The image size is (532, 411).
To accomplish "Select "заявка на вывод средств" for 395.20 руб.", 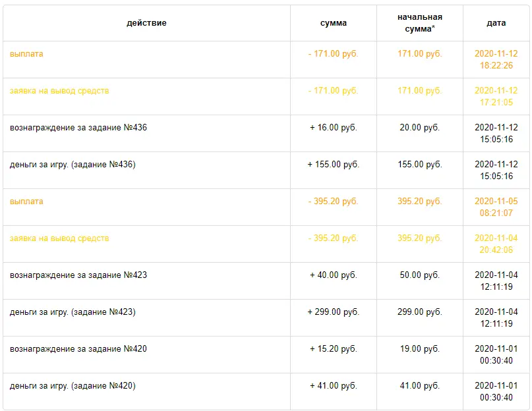I will (x=59, y=238).
